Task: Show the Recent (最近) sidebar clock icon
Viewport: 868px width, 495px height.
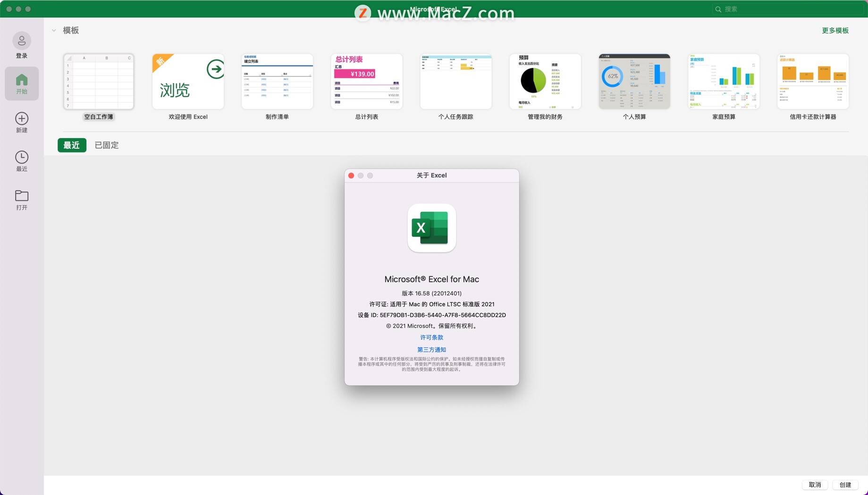Action: (x=22, y=157)
